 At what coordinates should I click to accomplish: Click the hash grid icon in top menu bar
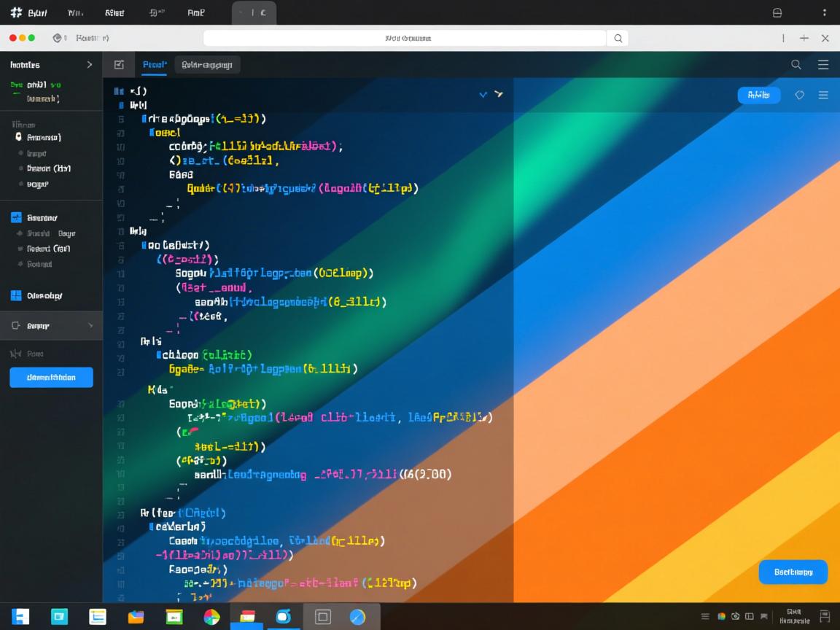(16, 12)
